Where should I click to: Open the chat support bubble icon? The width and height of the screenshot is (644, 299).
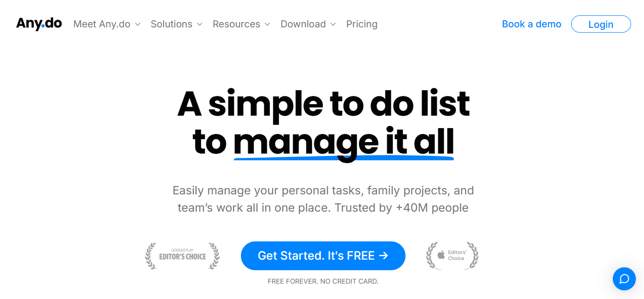point(624,279)
